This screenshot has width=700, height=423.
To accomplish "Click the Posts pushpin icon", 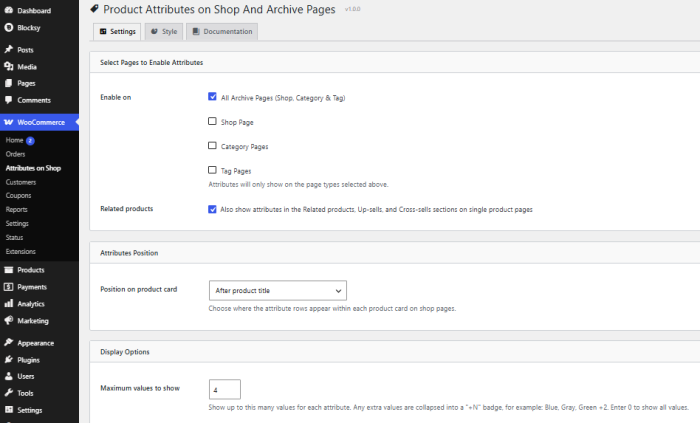I will [x=8, y=50].
